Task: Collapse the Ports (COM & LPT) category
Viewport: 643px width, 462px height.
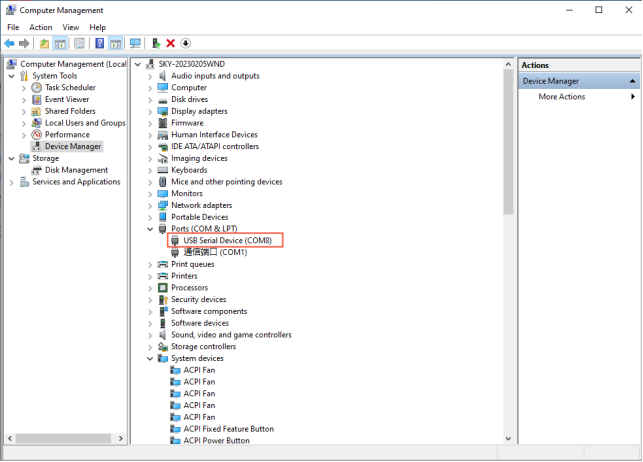Action: click(151, 229)
